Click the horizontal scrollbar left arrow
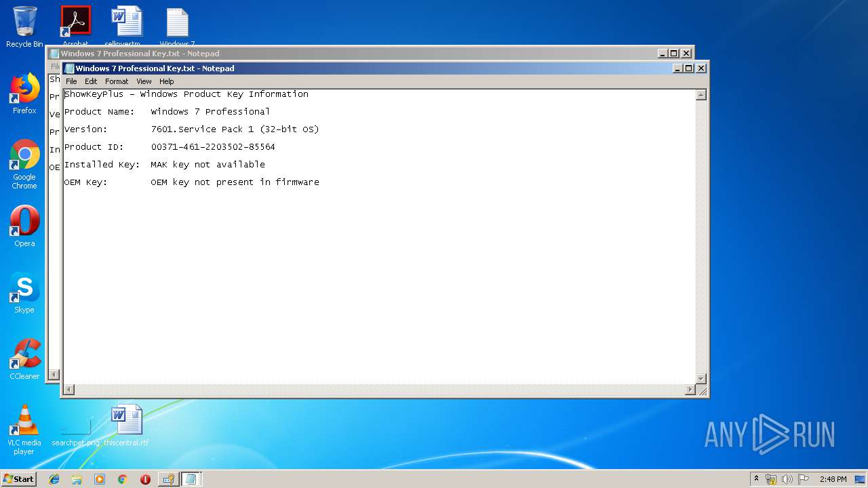The width and height of the screenshot is (868, 488). [x=69, y=390]
